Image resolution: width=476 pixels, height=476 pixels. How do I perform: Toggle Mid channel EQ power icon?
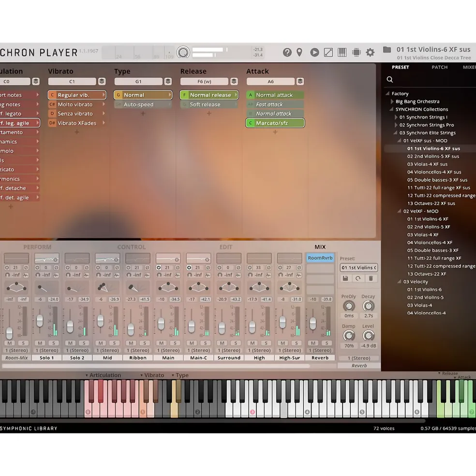click(116, 260)
